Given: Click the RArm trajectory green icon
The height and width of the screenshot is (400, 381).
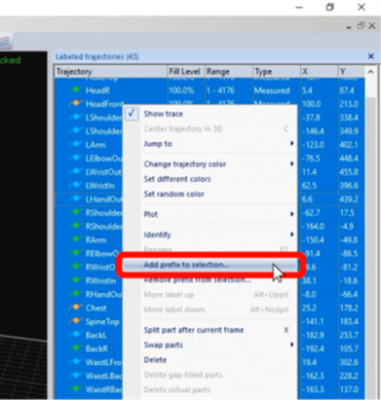Looking at the screenshot, I should (76, 240).
